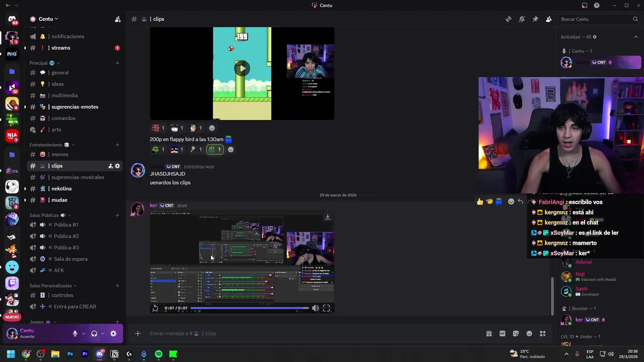Toggle the highlighted reaction on the 200p message
644x362 pixels.
coord(215,149)
